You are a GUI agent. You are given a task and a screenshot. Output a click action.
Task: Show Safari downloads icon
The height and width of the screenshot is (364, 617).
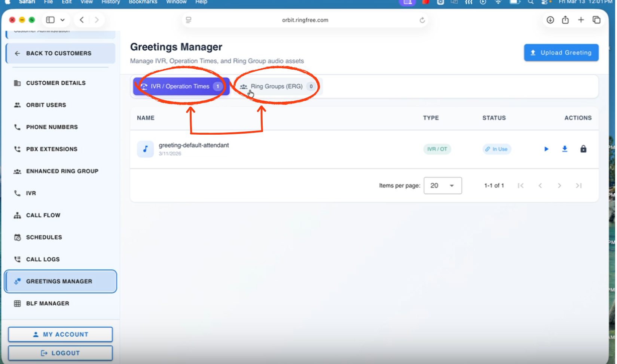click(550, 20)
